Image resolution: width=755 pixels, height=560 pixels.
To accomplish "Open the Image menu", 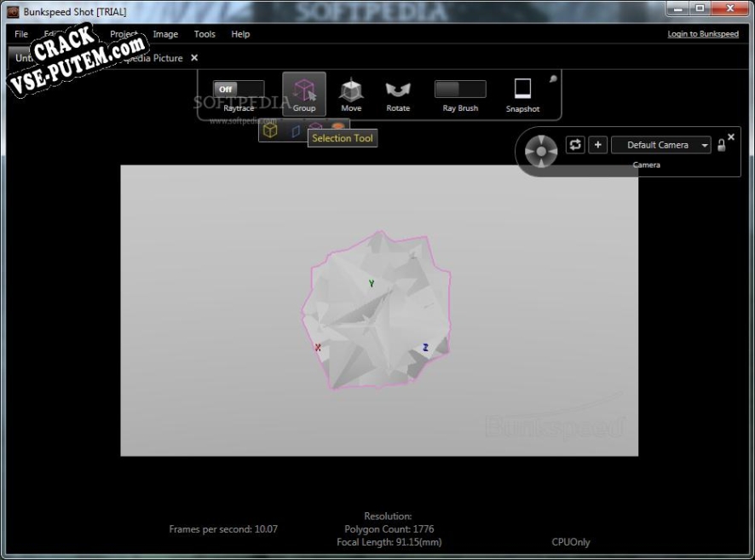I will pyautogui.click(x=165, y=34).
